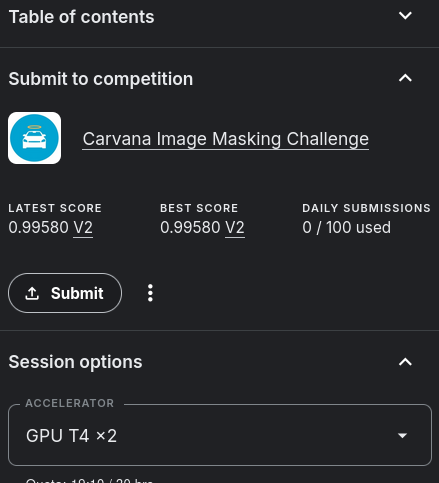The image size is (439, 483).
Task: Click the ACCELERATOR field label
Action: (70, 403)
